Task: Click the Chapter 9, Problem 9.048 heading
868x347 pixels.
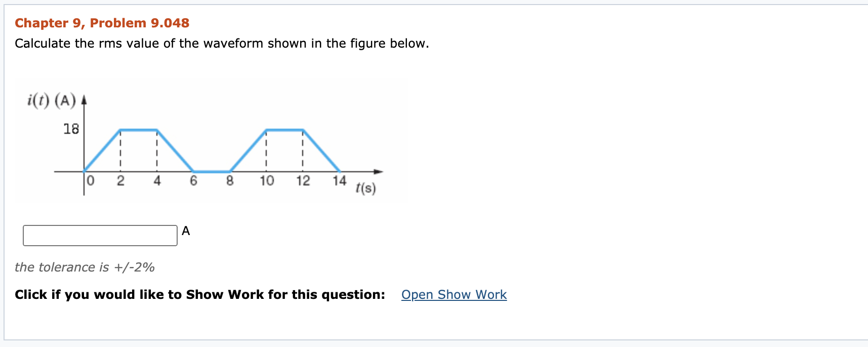Action: pyautogui.click(x=101, y=22)
